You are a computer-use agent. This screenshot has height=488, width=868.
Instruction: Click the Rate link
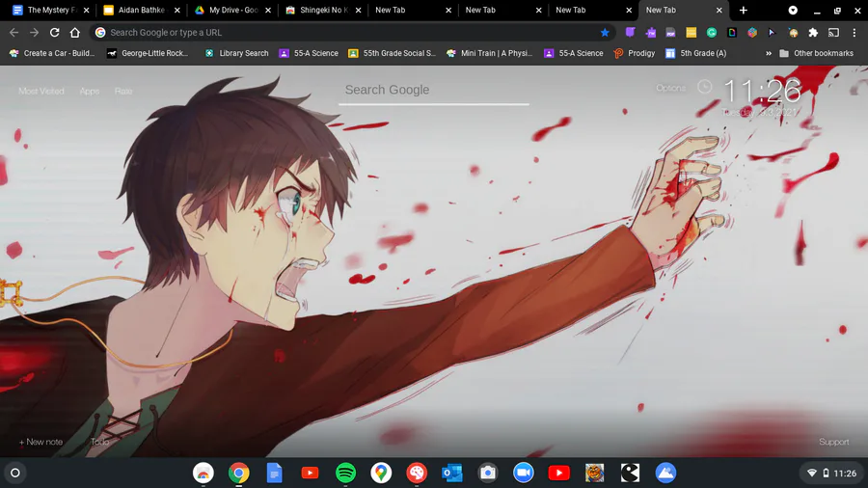pyautogui.click(x=123, y=91)
